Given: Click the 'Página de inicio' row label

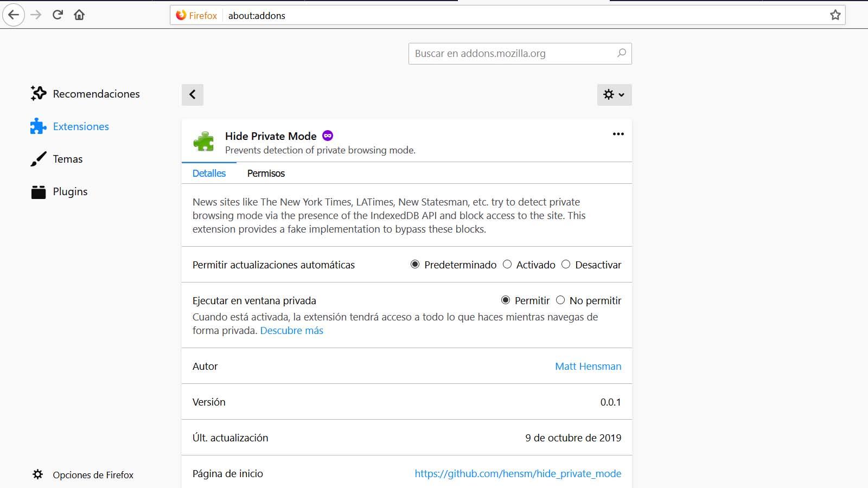Looking at the screenshot, I should (x=228, y=474).
